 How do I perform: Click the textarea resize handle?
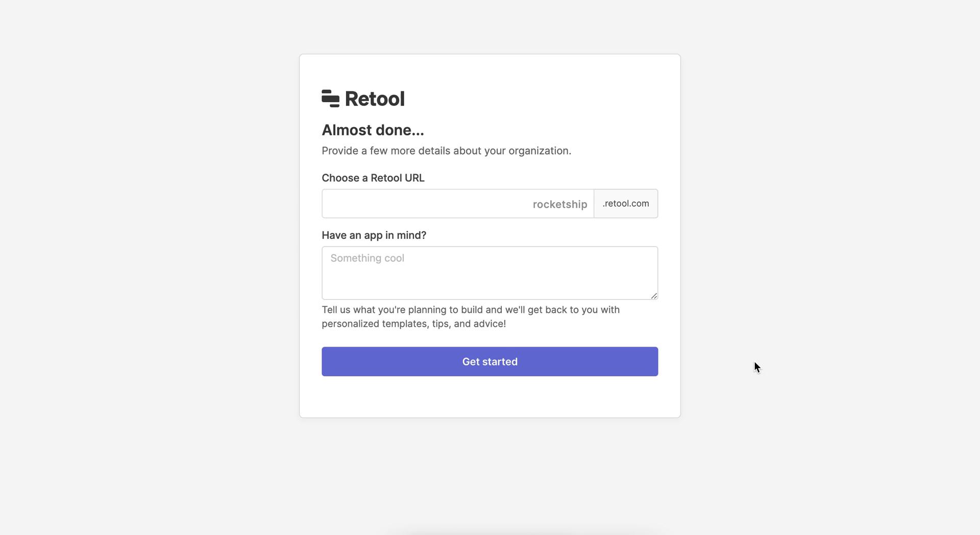coord(654,296)
